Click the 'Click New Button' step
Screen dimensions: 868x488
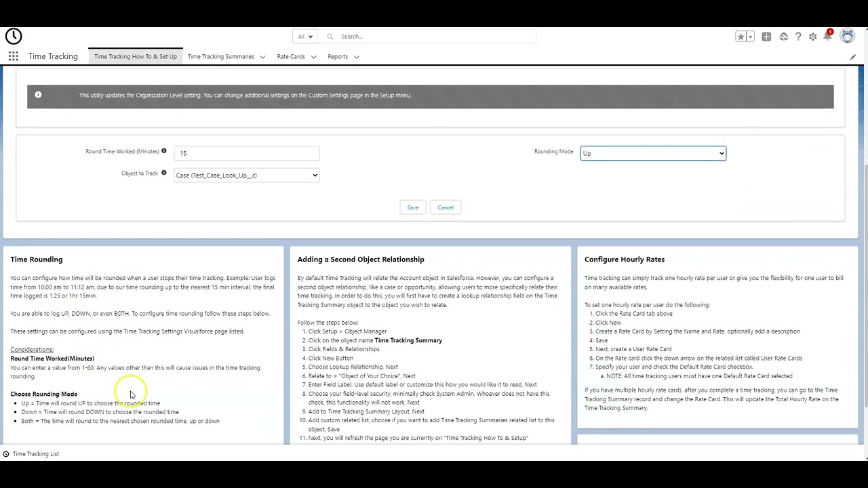pos(331,358)
